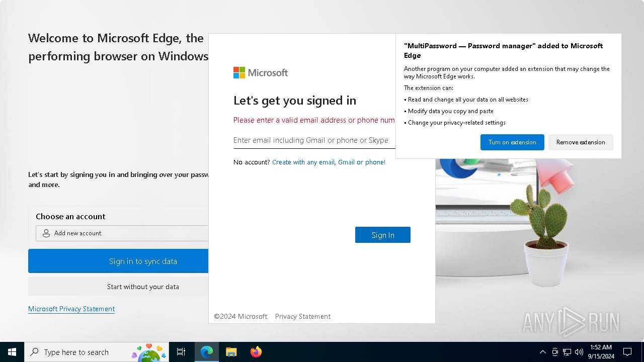This screenshot has height=362, width=644.
Task: Click the Meet Now tray icon
Action: pyautogui.click(x=555, y=352)
